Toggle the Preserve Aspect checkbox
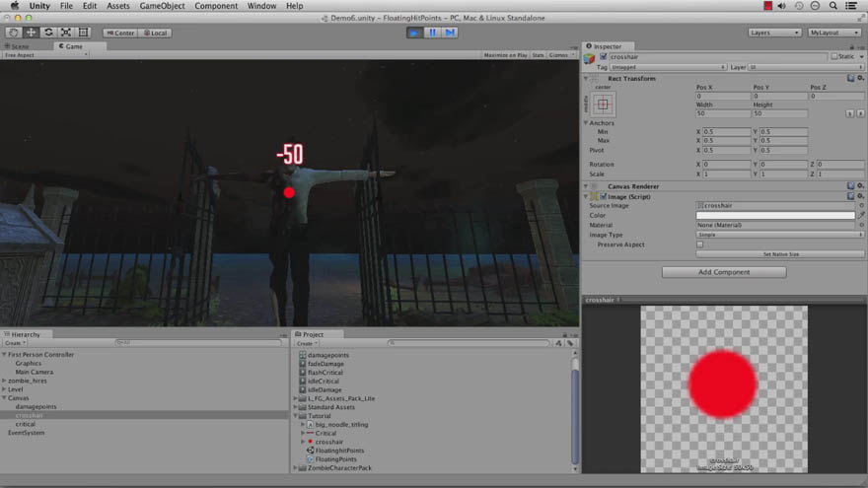Image resolution: width=868 pixels, height=488 pixels. 699,244
